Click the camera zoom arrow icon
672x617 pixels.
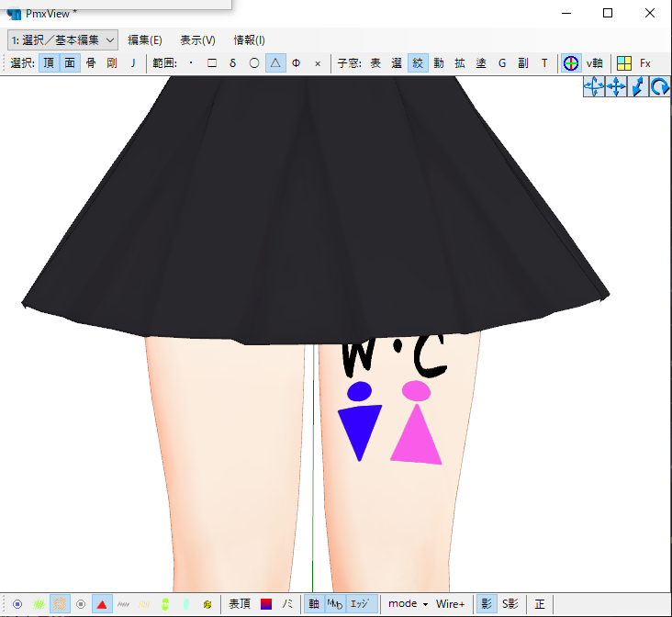(x=638, y=86)
